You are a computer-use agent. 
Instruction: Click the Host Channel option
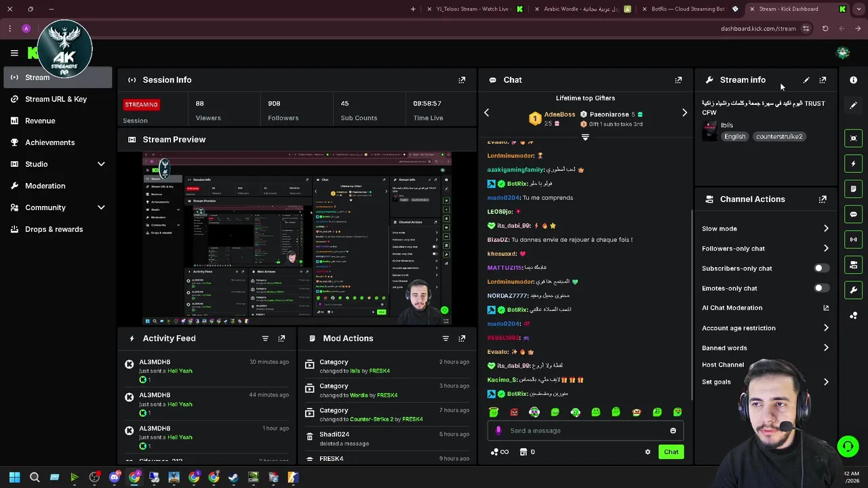723,365
